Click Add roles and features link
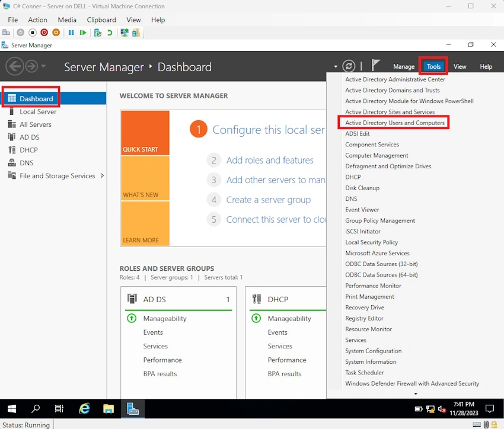 pyautogui.click(x=270, y=160)
